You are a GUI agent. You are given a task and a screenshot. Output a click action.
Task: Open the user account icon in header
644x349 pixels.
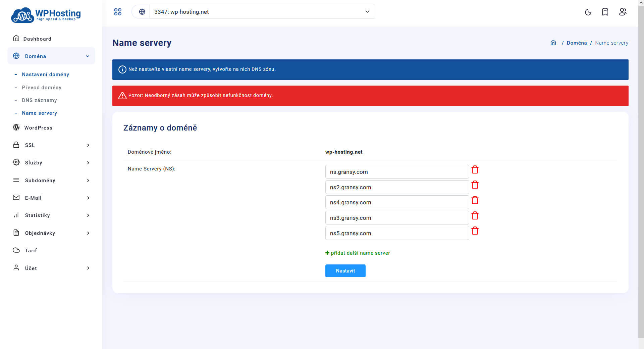623,12
